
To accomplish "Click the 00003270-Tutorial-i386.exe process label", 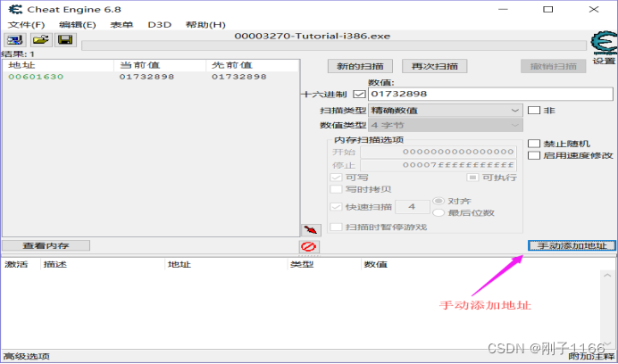I will pos(313,36).
